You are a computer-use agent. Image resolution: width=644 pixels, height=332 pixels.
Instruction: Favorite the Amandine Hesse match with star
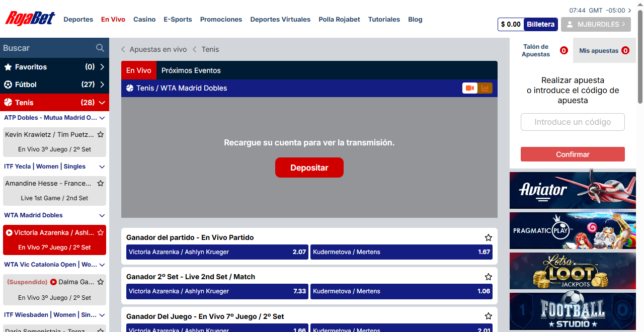coord(101,183)
